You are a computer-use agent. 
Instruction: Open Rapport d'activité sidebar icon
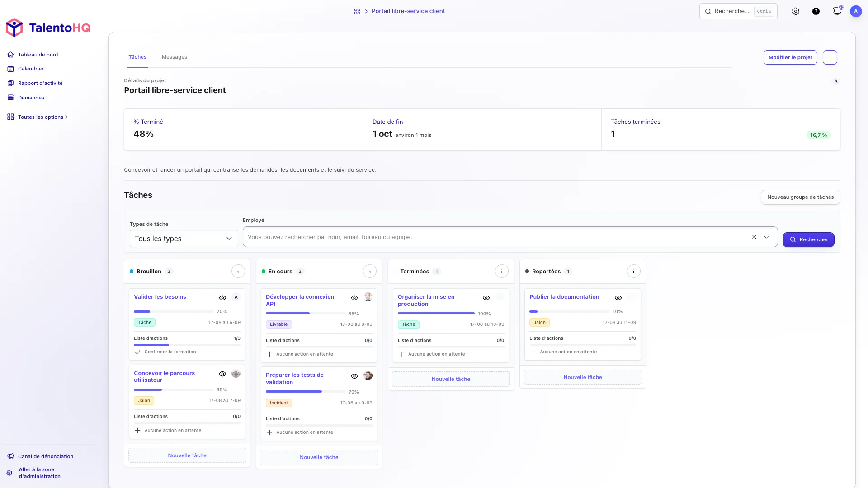(x=10, y=83)
